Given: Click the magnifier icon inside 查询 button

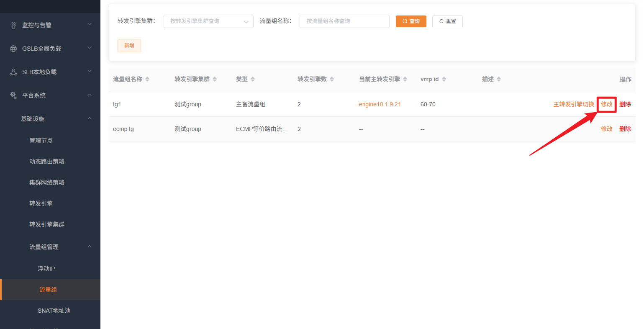Looking at the screenshot, I should (x=404, y=21).
